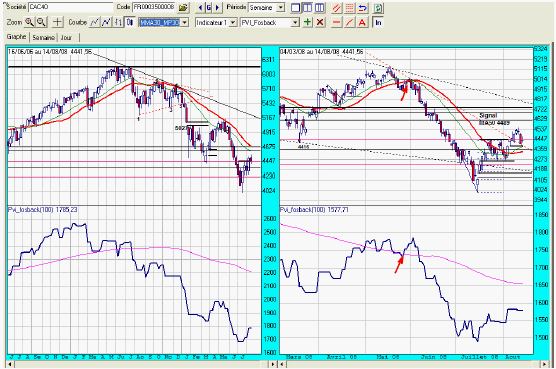Click the Code field FR0003500008

click(x=154, y=7)
